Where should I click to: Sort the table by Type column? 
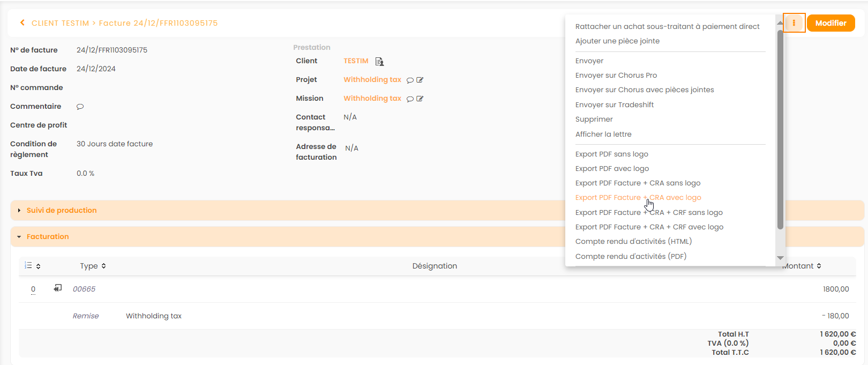(93, 266)
